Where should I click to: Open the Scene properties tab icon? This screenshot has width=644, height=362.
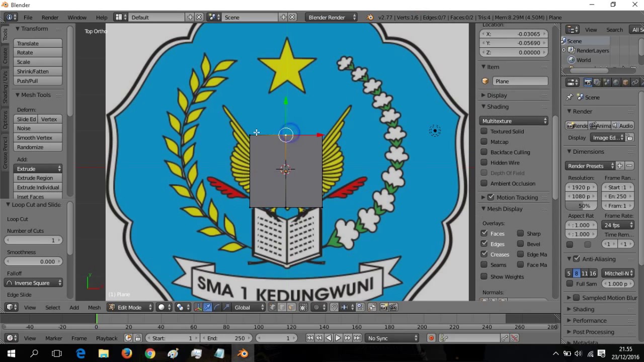coord(606,82)
